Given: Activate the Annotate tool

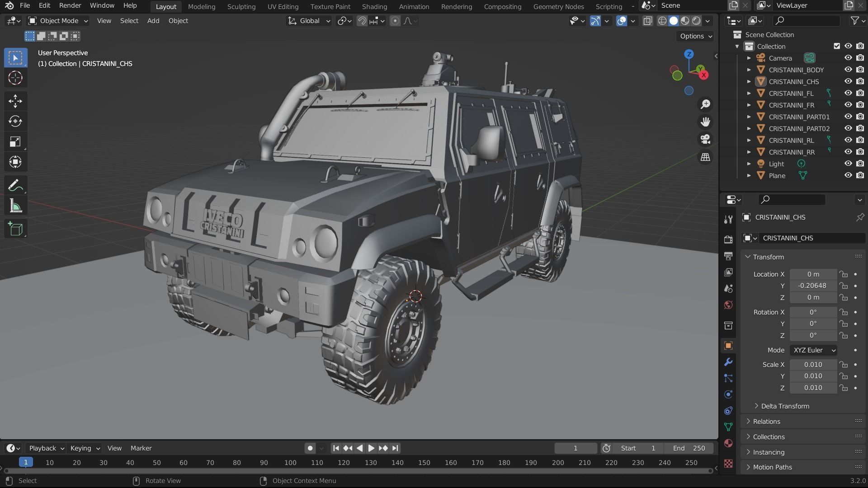Looking at the screenshot, I should (15, 185).
